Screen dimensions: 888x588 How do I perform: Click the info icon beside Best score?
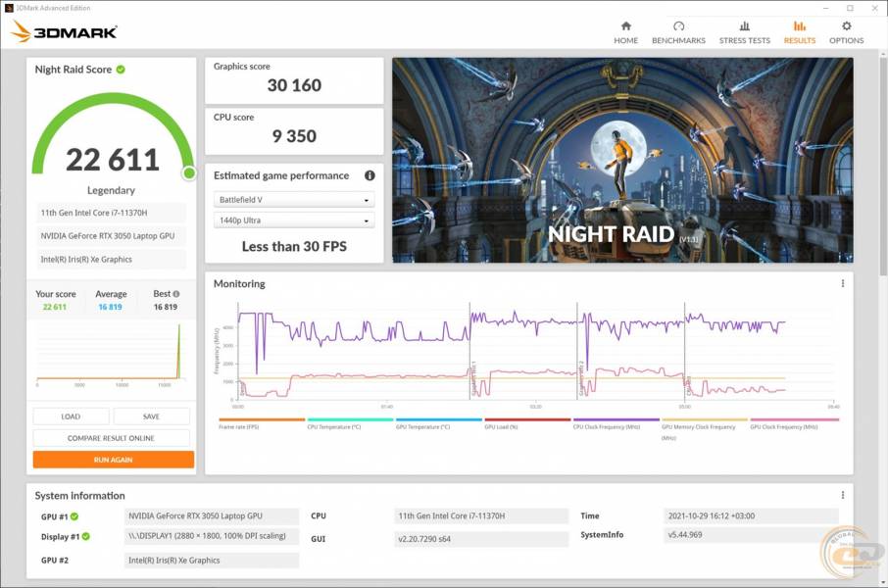(x=176, y=294)
